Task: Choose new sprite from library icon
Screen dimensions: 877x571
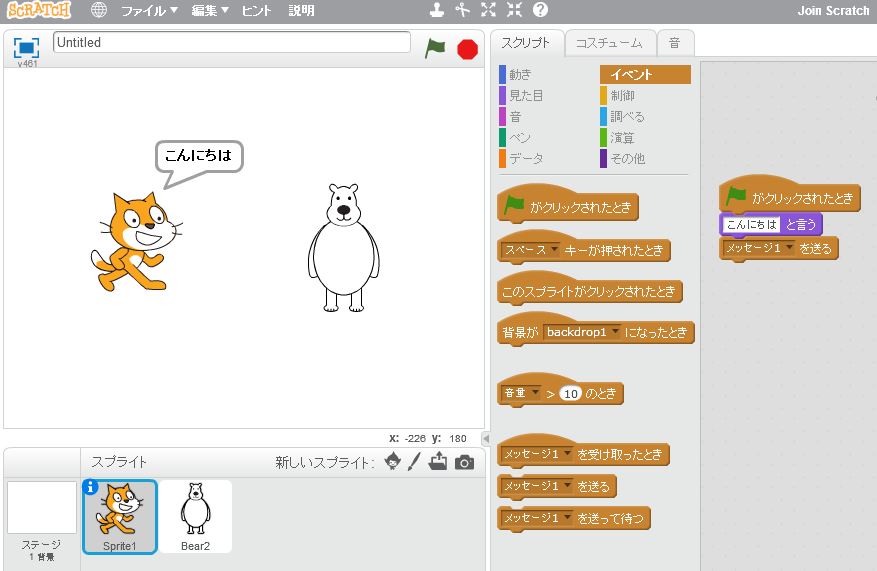Action: (x=393, y=462)
